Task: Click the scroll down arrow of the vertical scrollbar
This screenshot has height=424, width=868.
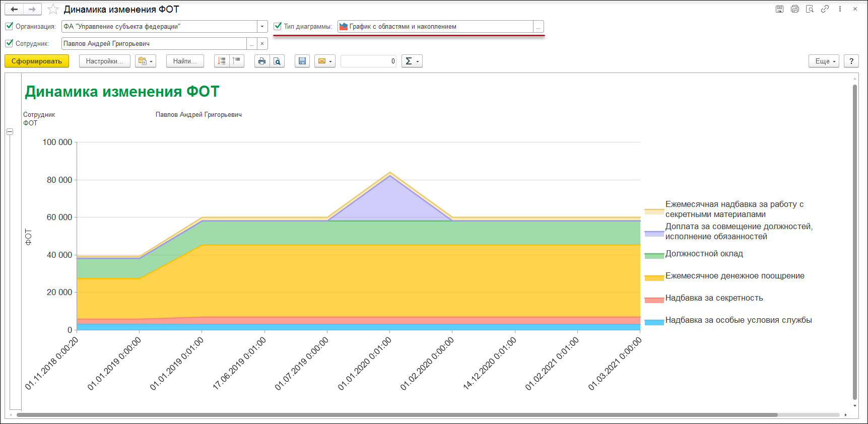Action: pyautogui.click(x=855, y=405)
